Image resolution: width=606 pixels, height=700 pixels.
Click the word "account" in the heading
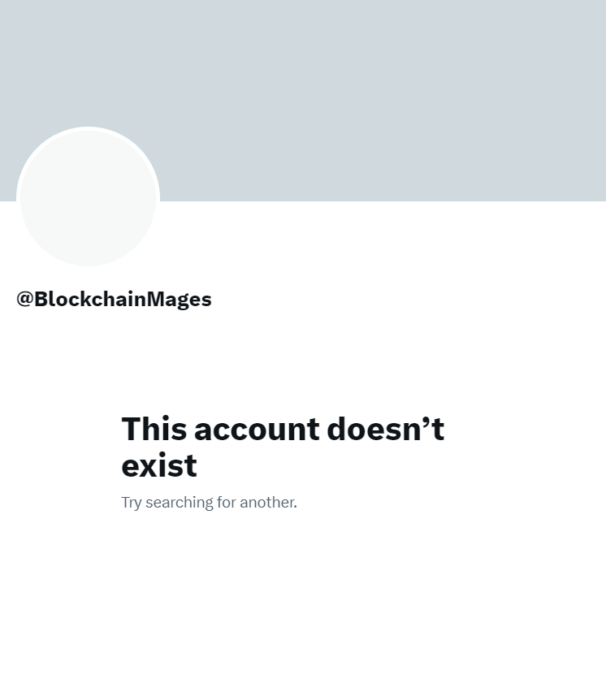pyautogui.click(x=257, y=429)
